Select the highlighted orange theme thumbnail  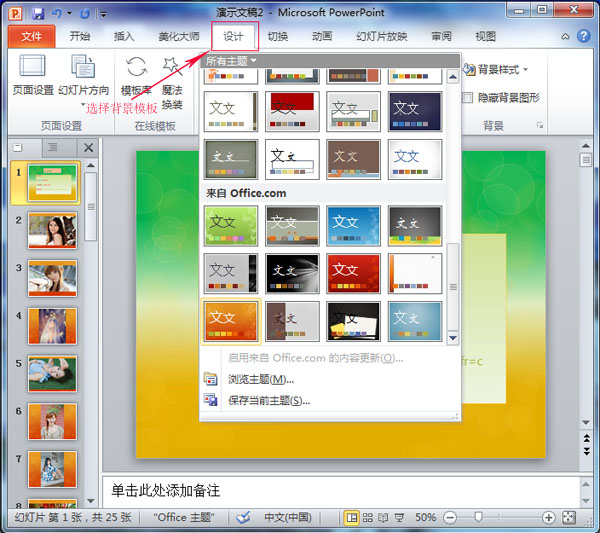(x=231, y=321)
